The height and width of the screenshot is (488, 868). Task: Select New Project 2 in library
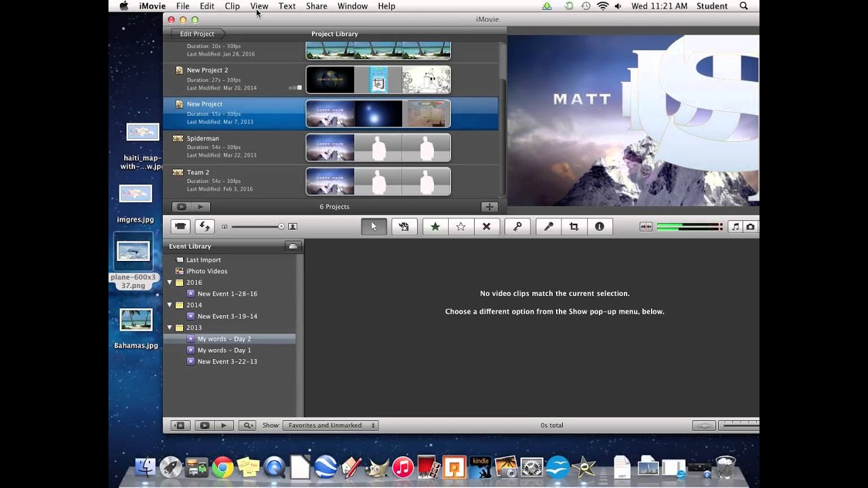(x=330, y=80)
